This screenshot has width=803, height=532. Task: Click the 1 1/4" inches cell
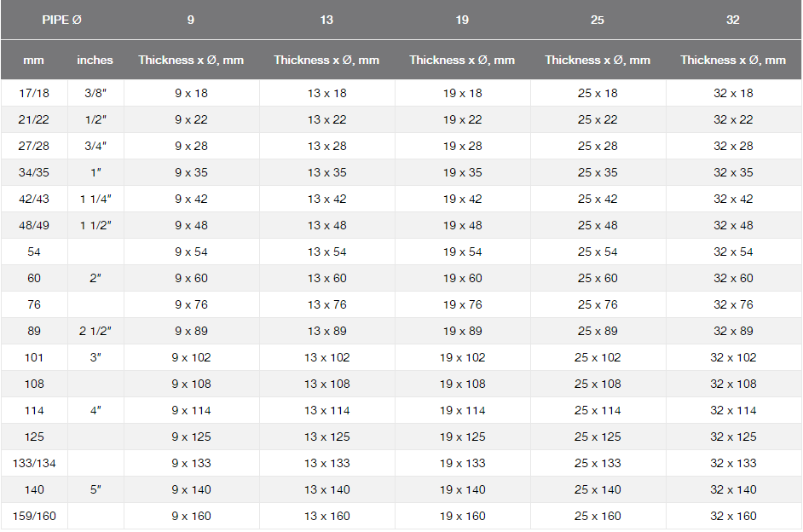[95, 199]
